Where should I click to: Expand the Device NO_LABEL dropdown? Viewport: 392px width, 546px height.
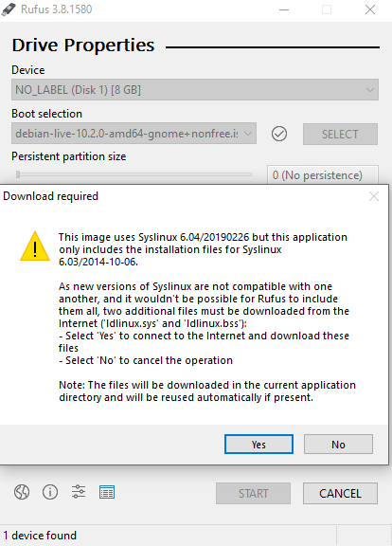(x=195, y=90)
